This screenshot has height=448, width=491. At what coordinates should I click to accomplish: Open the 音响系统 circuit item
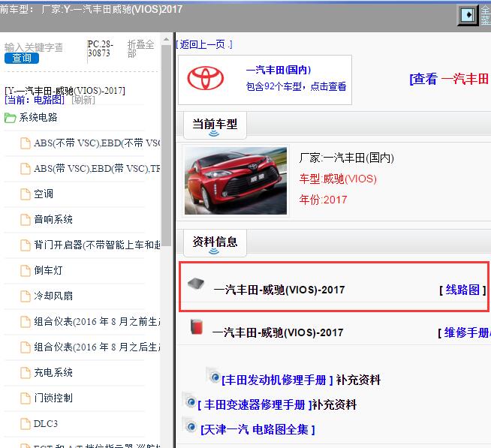pos(53,219)
